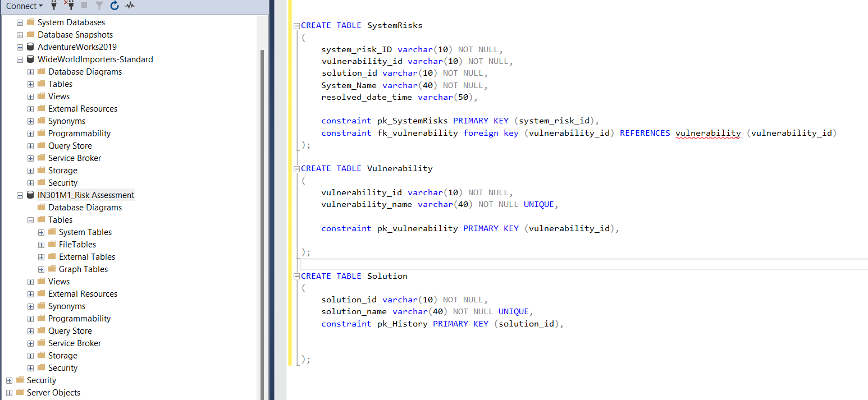This screenshot has width=868, height=400.
Task: Click the WideWorldImporters-Standard database icon
Action: (30, 59)
